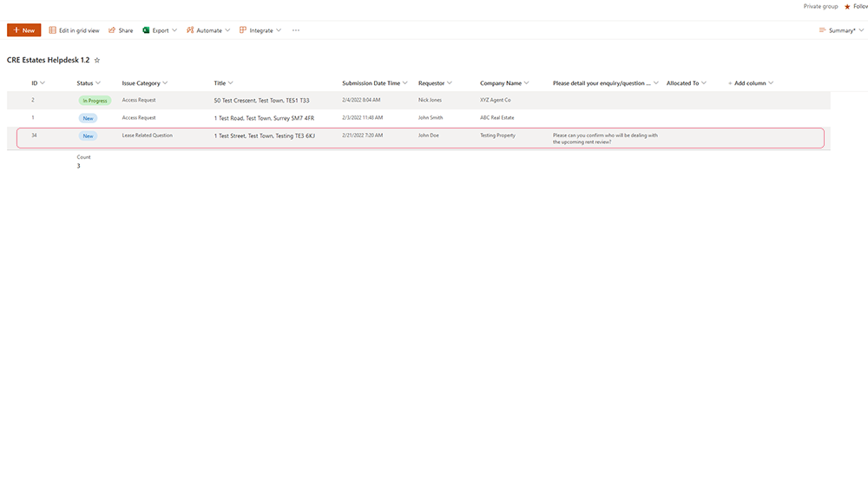Open the Issue Category column header menu
Viewport: 868px width, 488px height.
click(x=144, y=83)
